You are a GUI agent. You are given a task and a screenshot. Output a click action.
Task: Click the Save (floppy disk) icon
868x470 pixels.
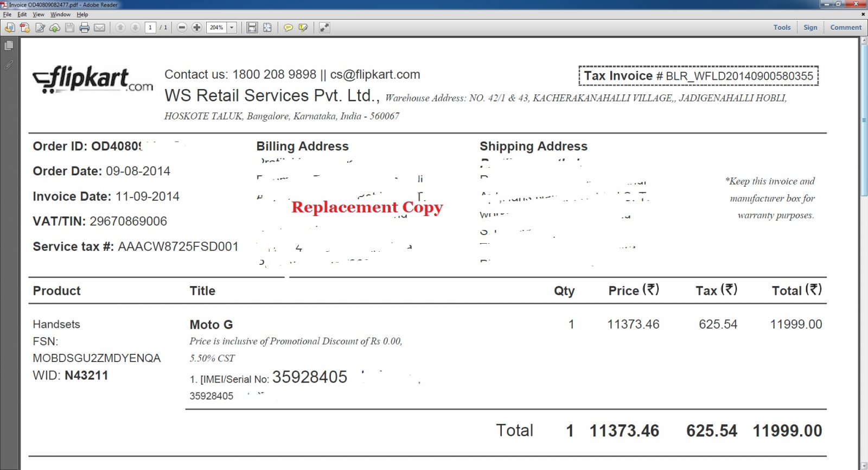click(69, 28)
